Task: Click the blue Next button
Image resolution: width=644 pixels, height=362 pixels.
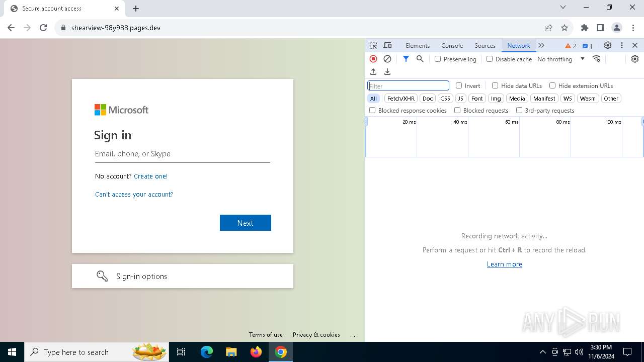Action: pyautogui.click(x=246, y=223)
